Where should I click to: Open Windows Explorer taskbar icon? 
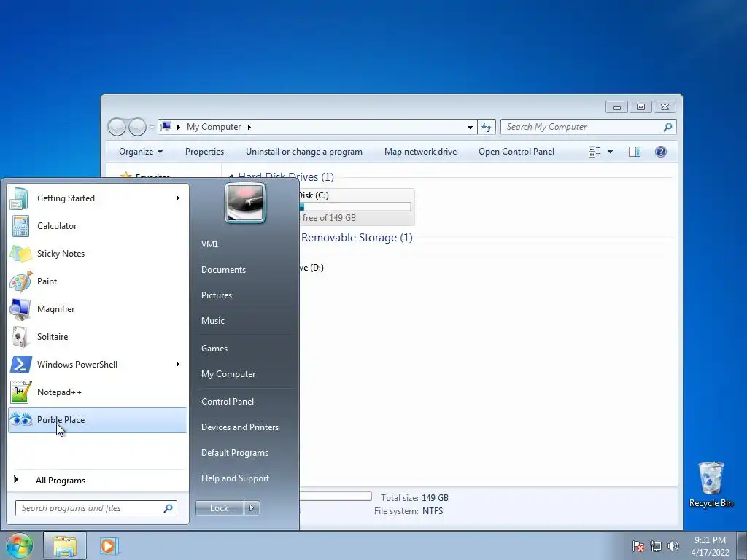[65, 545]
